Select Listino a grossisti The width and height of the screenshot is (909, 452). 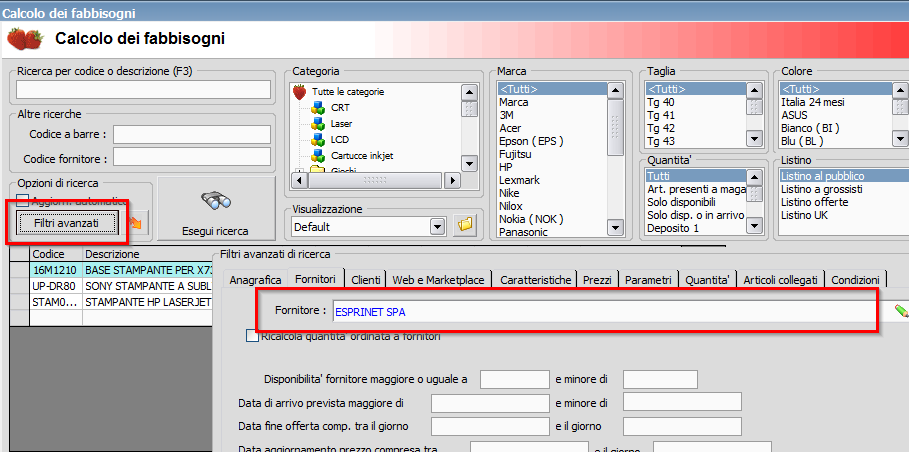click(821, 189)
